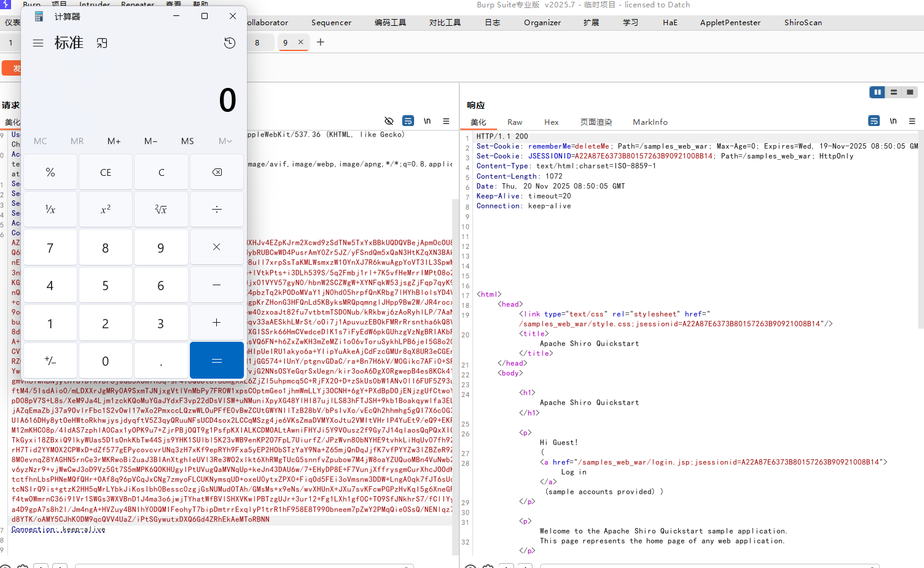This screenshot has height=568, width=924.
Task: Switch response view to 页面渲染
Action: [596, 122]
